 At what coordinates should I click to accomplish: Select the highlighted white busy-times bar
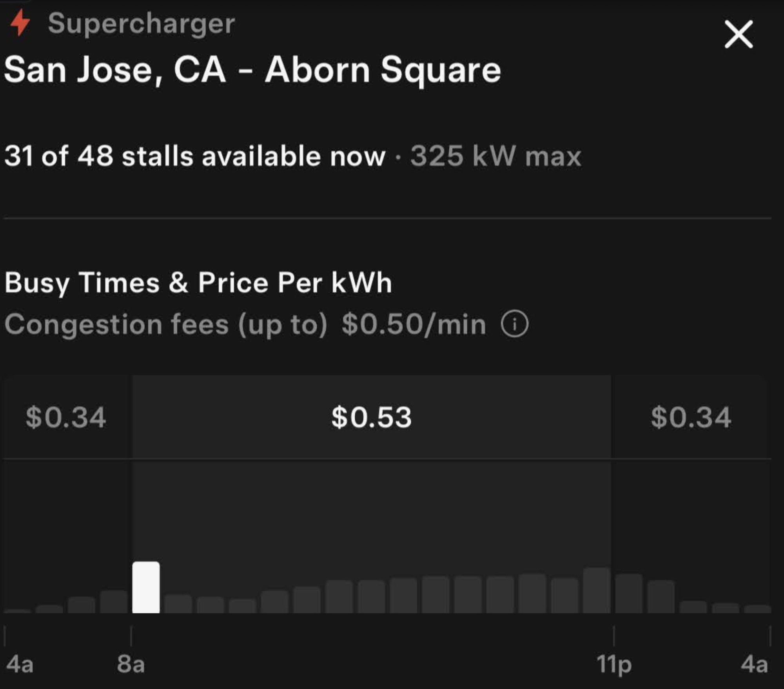pyautogui.click(x=146, y=587)
